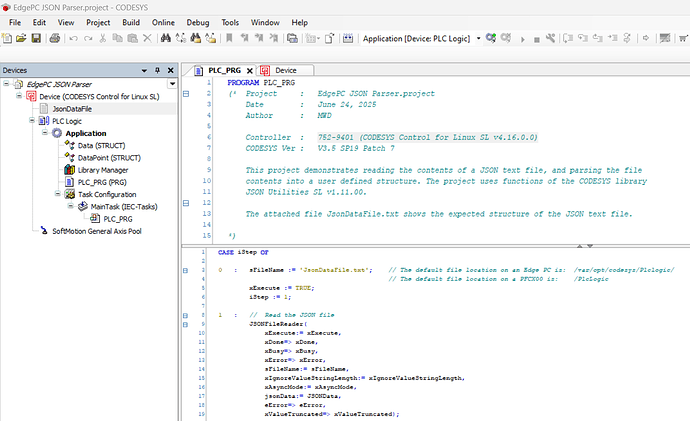Screen dimensions: 690x421
Task: Click the right arrow Show Next Statement icon
Action: click(646, 38)
